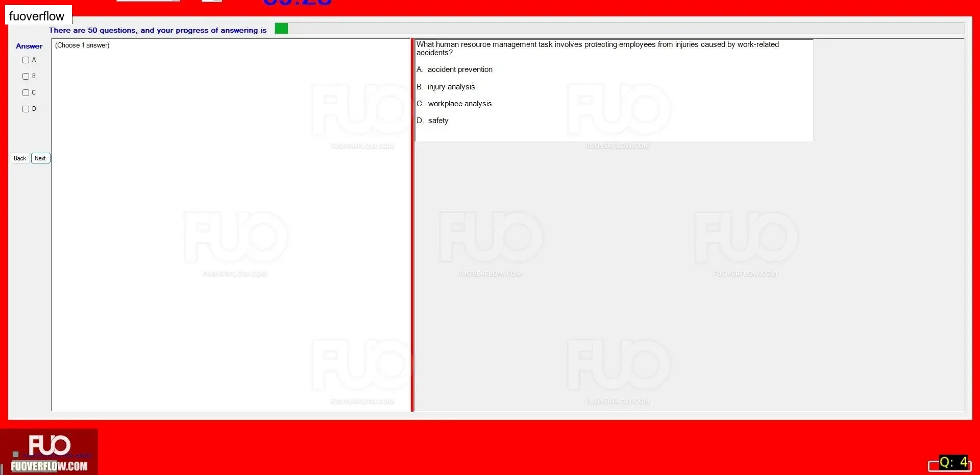Click the green answering progress bar
This screenshot has height=475, width=980.
tap(620, 29)
